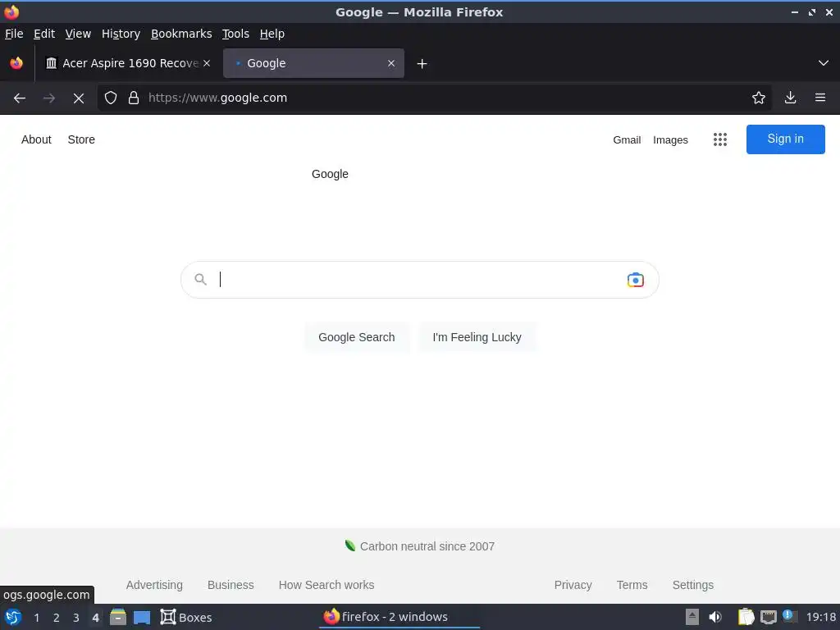Open the About link
The width and height of the screenshot is (840, 630).
(36, 139)
